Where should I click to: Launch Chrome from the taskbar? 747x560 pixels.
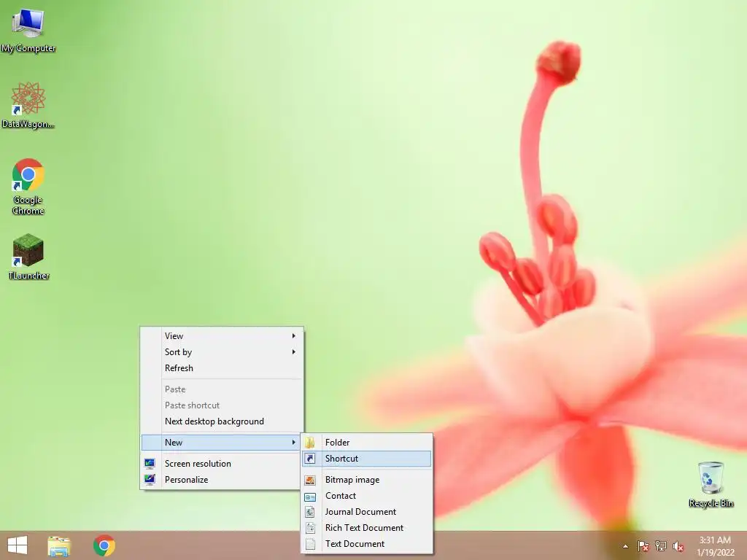104,545
